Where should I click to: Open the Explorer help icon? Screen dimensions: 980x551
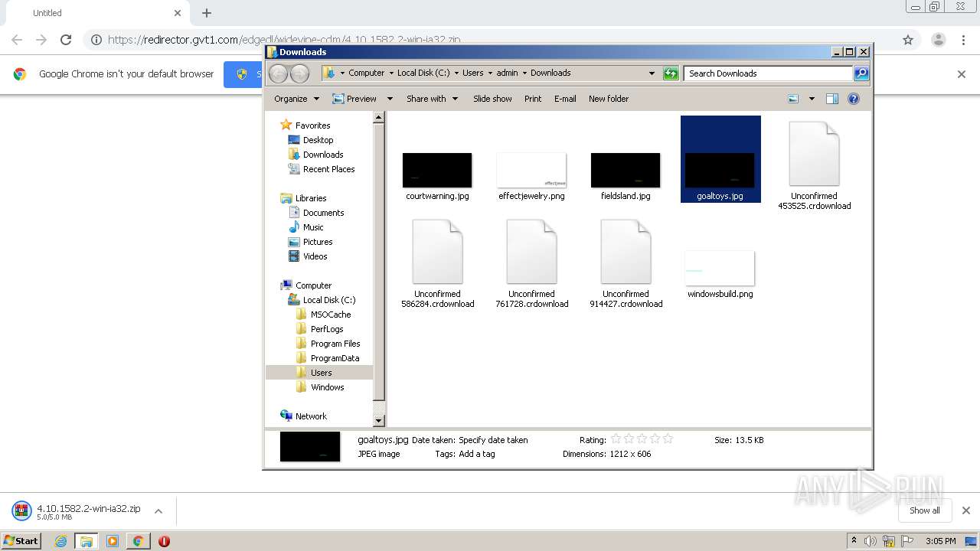tap(854, 99)
